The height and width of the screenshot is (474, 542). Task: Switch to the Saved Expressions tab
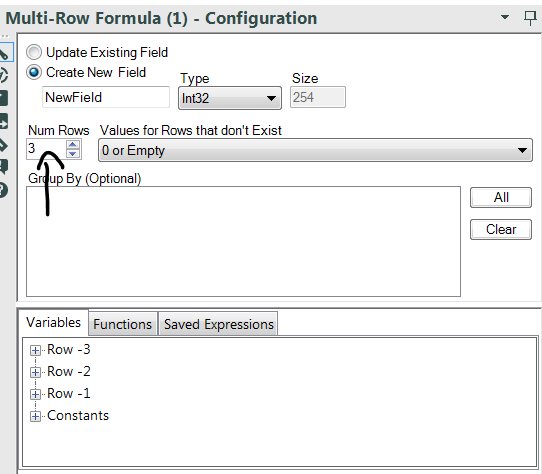(x=218, y=324)
